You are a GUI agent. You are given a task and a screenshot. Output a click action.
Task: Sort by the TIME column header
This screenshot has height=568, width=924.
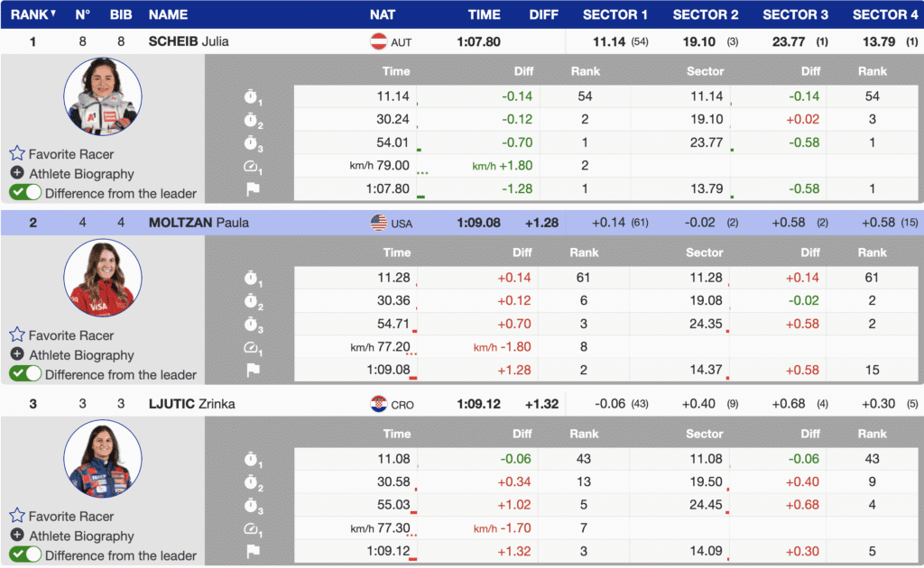tap(484, 14)
